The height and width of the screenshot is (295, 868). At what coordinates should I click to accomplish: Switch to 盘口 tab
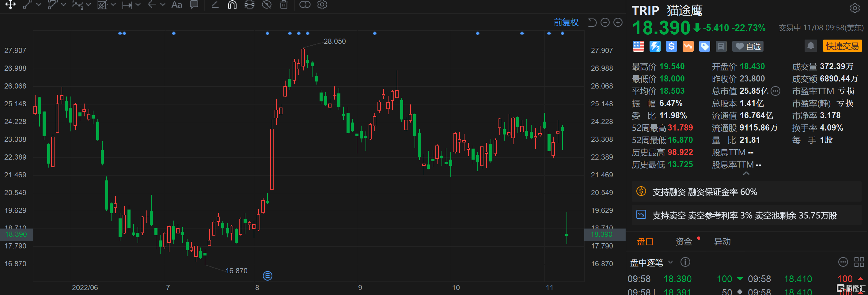[x=645, y=241]
